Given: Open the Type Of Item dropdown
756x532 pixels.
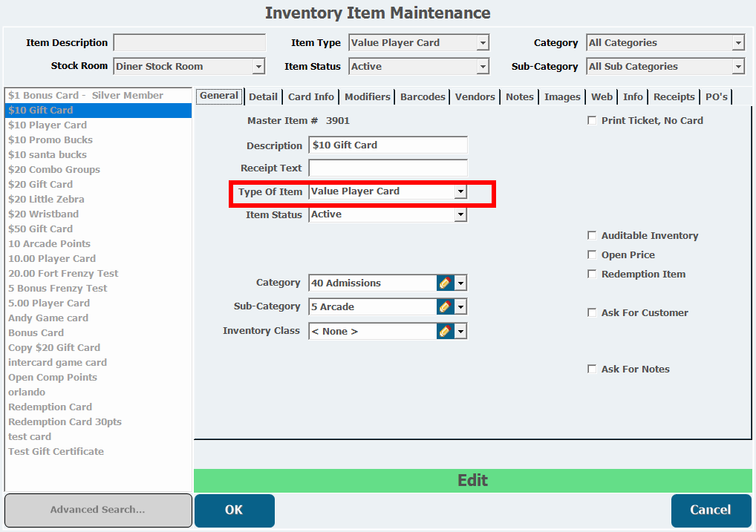Looking at the screenshot, I should click(x=460, y=191).
